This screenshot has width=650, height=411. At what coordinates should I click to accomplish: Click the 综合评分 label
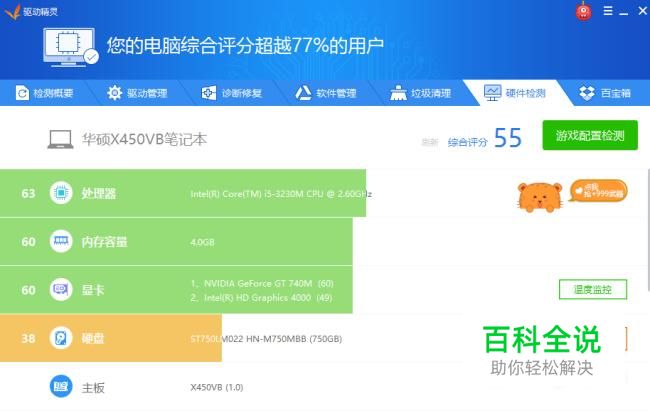click(x=468, y=143)
